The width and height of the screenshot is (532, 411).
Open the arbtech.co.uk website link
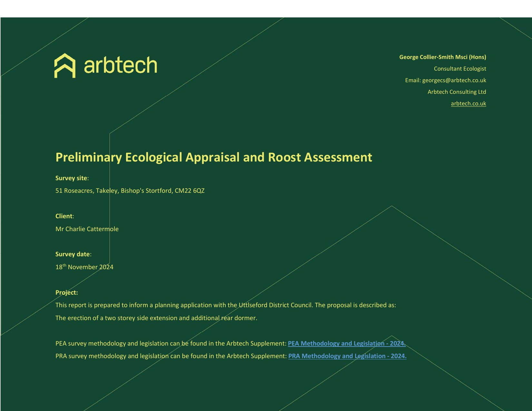[468, 103]
